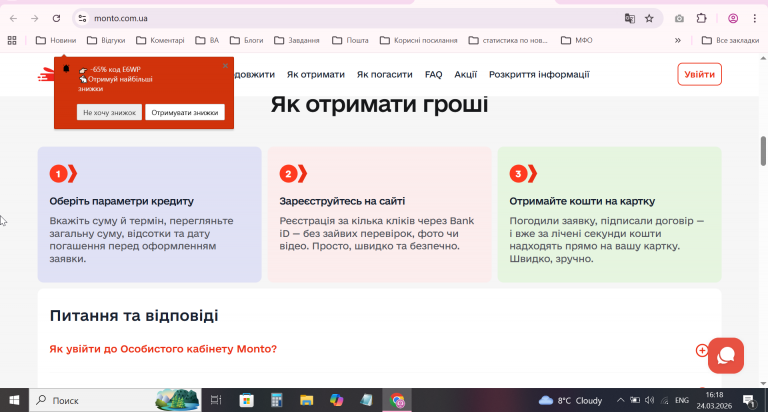Click the Отримайте кошти на картку heading

[x=582, y=201]
